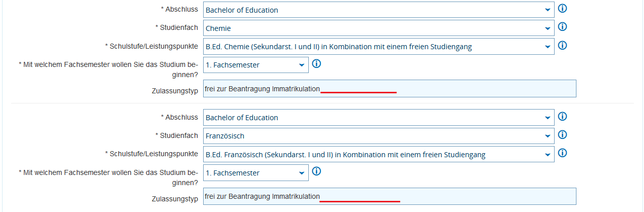Open the B.Ed. Chemie Schulstufe/Leistungspunkte dropdown
The width and height of the screenshot is (644, 212).
click(378, 47)
